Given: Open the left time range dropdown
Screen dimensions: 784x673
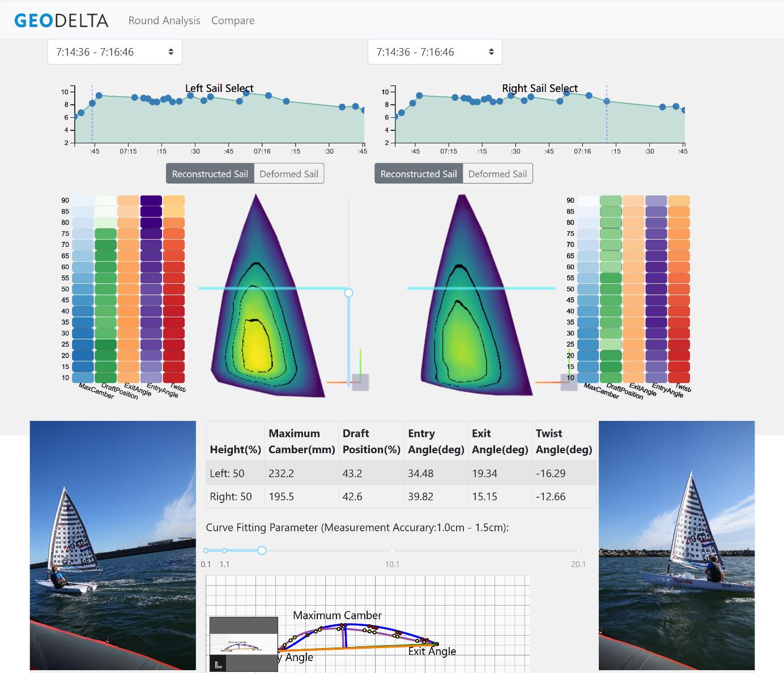Looking at the screenshot, I should (114, 52).
